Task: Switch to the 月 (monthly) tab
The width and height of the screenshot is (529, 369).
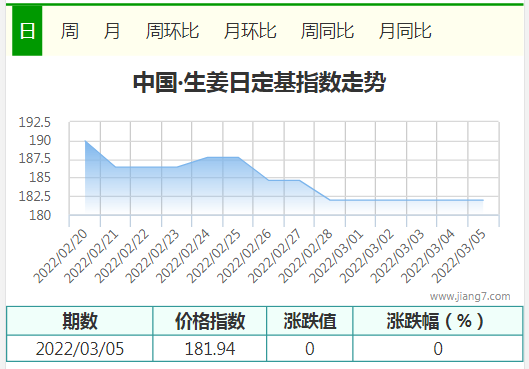Action: coord(112,31)
